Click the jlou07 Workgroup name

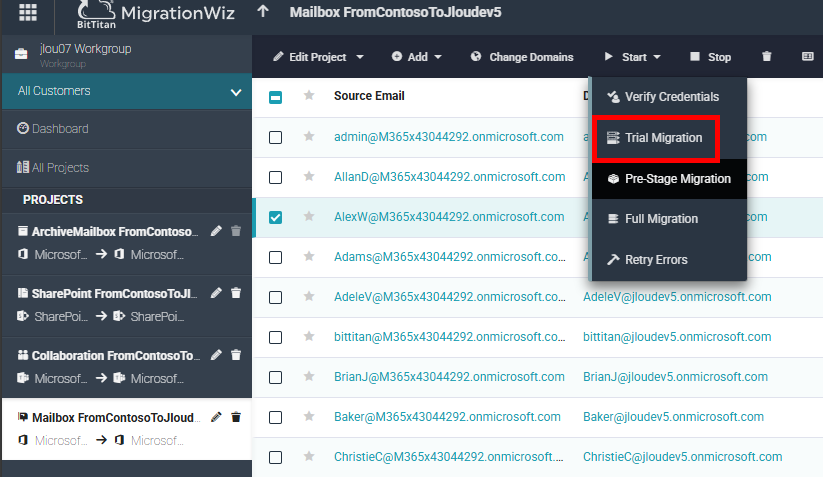point(85,49)
